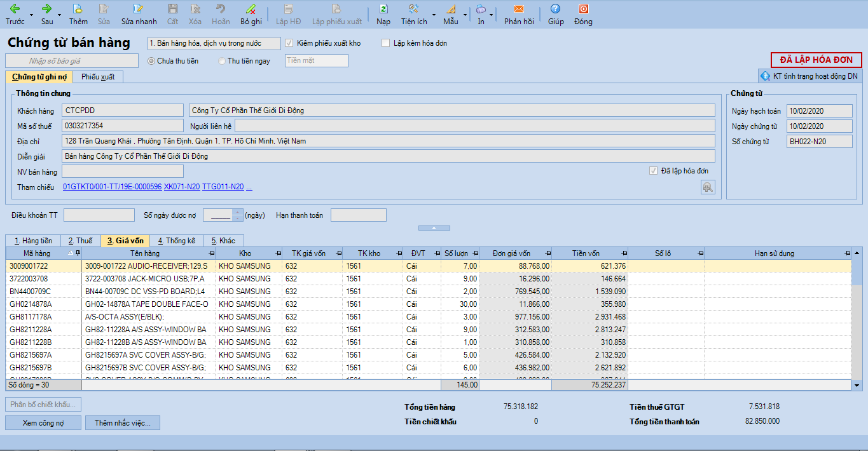Open the Tiền mặt payment method combo

coord(317,60)
